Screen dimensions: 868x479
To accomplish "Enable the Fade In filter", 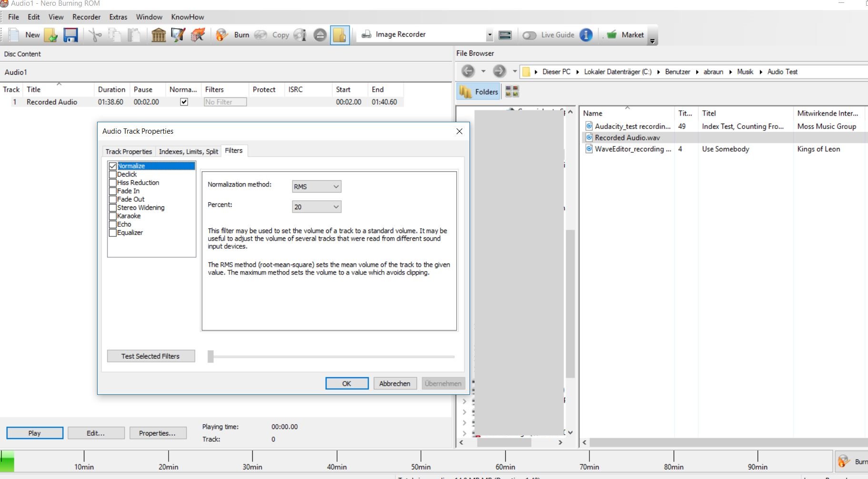I will [113, 191].
